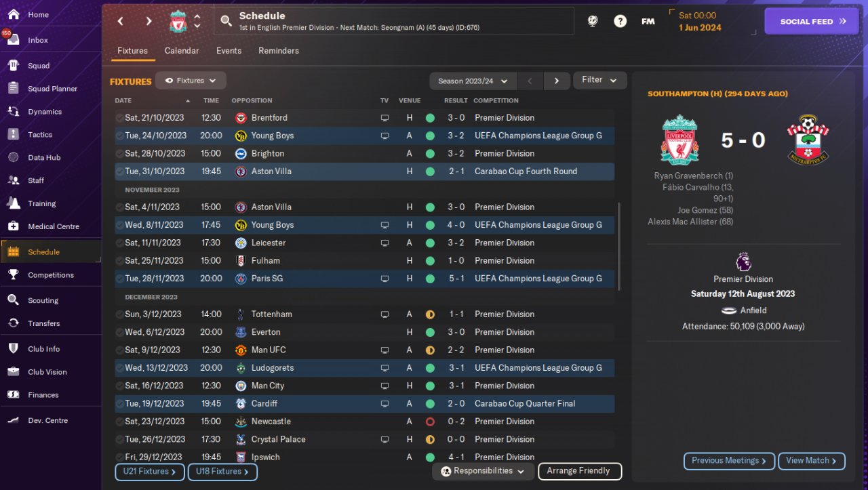Toggle check mark beside Tottenham fixture
Viewport: 868px width, 490px height.
(119, 314)
